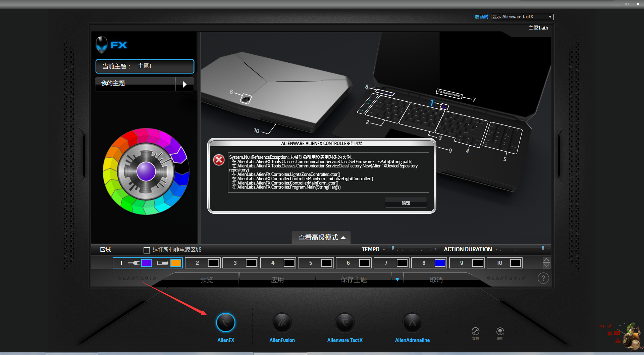Click the TEMPO plus sign
The image size is (644, 355).
[x=436, y=249]
